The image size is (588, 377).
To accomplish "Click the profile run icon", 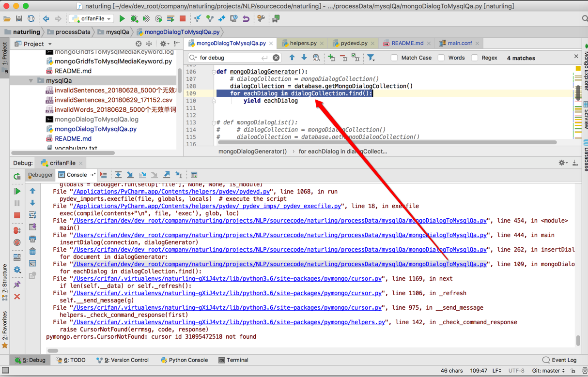I will pos(158,19).
